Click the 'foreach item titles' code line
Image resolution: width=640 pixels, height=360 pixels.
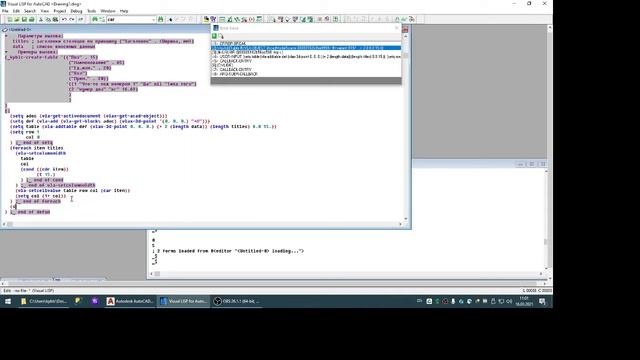coord(37,148)
